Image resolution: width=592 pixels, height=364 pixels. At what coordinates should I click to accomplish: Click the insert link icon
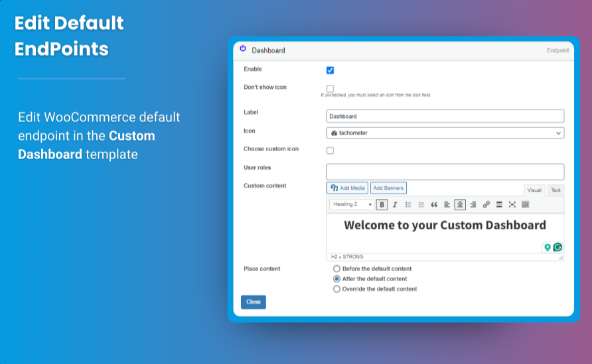point(486,205)
